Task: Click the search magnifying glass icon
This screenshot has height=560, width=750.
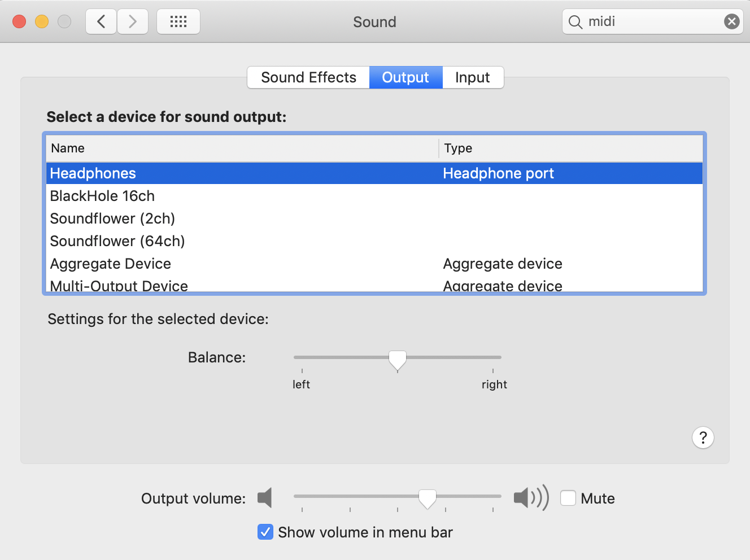Action: pos(575,22)
